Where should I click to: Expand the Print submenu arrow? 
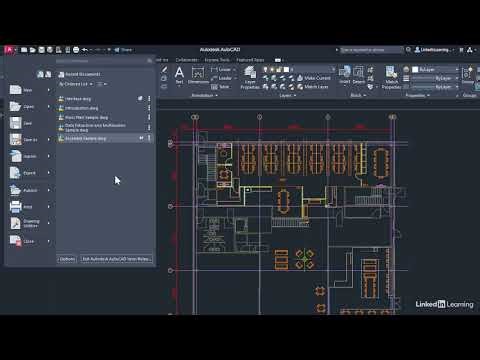(49, 207)
